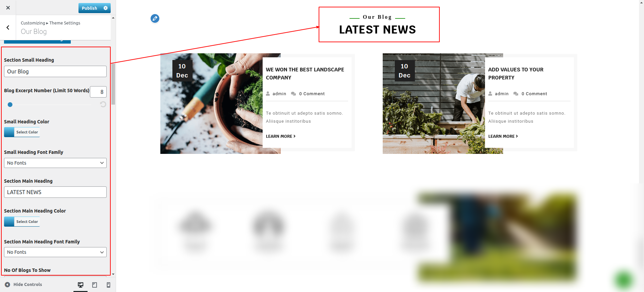Click the blue pencil edit shortcut icon
Screen dimensions: 644x292
(155, 18)
